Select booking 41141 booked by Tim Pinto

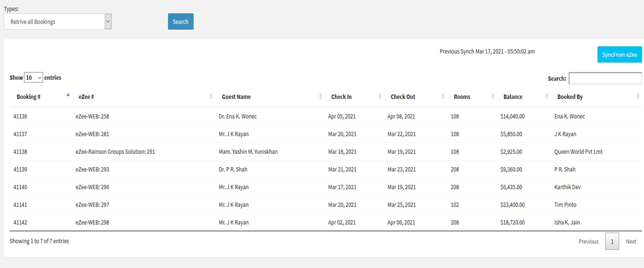coord(325,205)
